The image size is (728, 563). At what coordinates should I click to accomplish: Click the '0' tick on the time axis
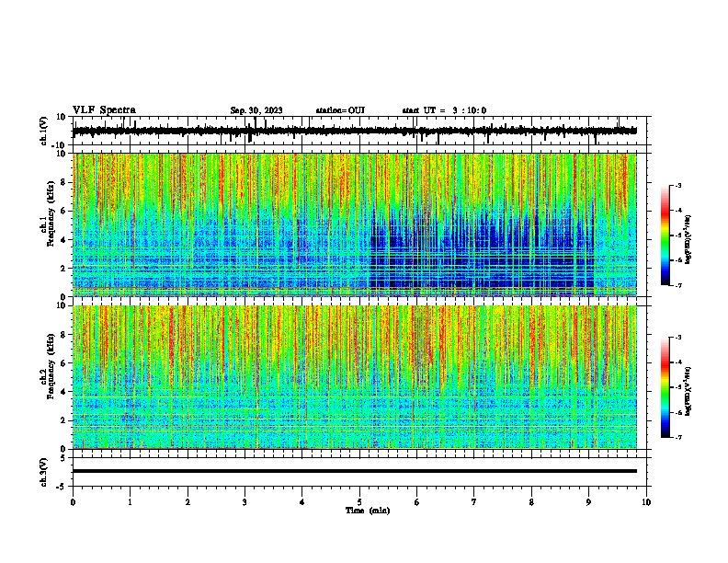point(73,502)
